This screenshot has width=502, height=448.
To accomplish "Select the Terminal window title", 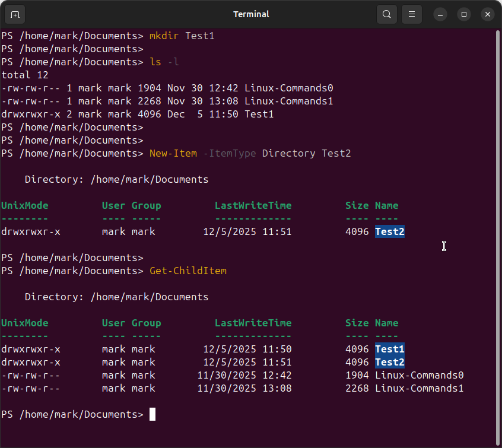I will (250, 14).
